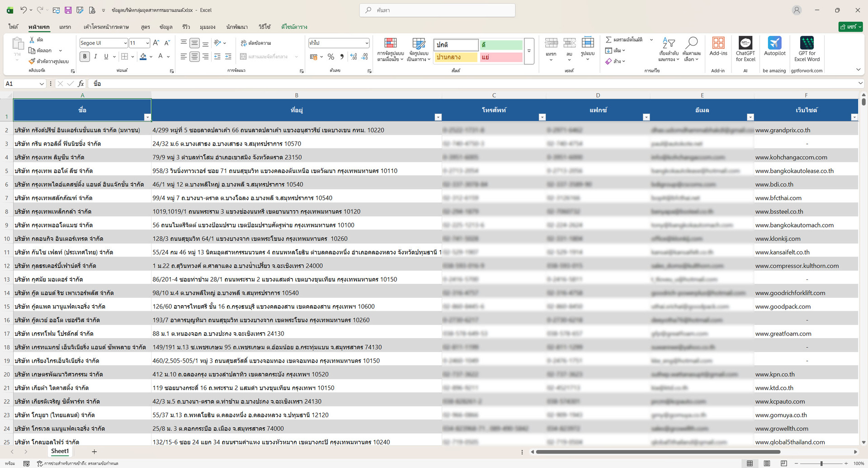Image resolution: width=868 pixels, height=468 pixels.
Task: Toggle bold formatting
Action: (85, 57)
